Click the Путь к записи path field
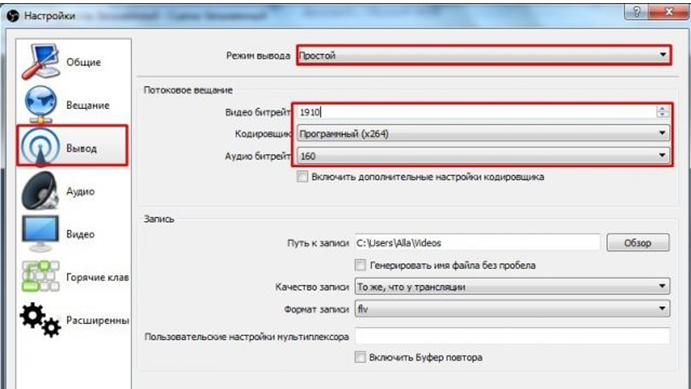 [477, 243]
